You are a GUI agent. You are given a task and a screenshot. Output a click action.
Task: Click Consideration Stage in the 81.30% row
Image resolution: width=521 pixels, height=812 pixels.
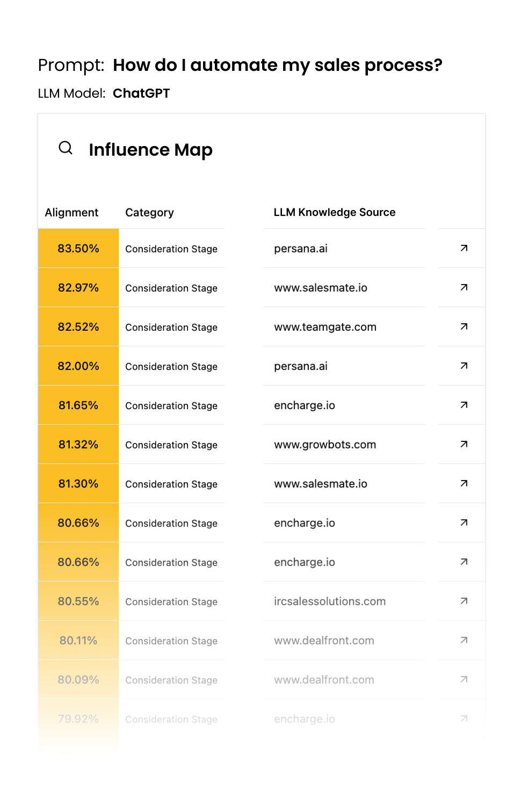(x=171, y=484)
